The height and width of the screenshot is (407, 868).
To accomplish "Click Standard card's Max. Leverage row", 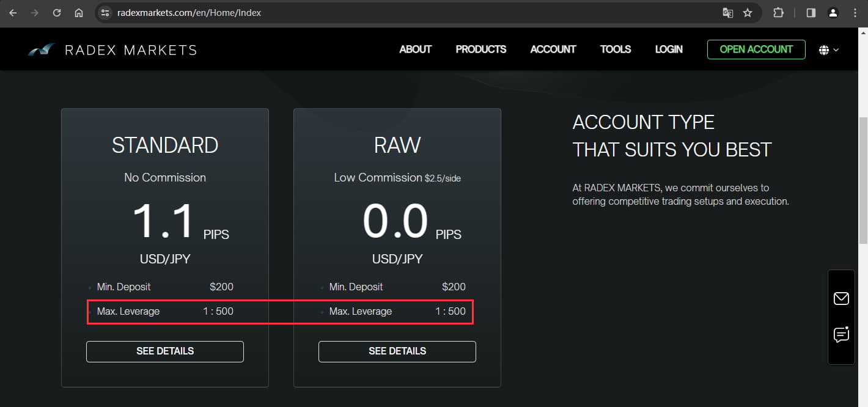I will 165,311.
